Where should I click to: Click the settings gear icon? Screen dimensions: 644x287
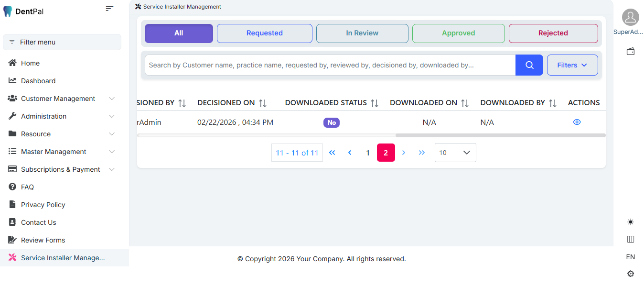tap(630, 274)
